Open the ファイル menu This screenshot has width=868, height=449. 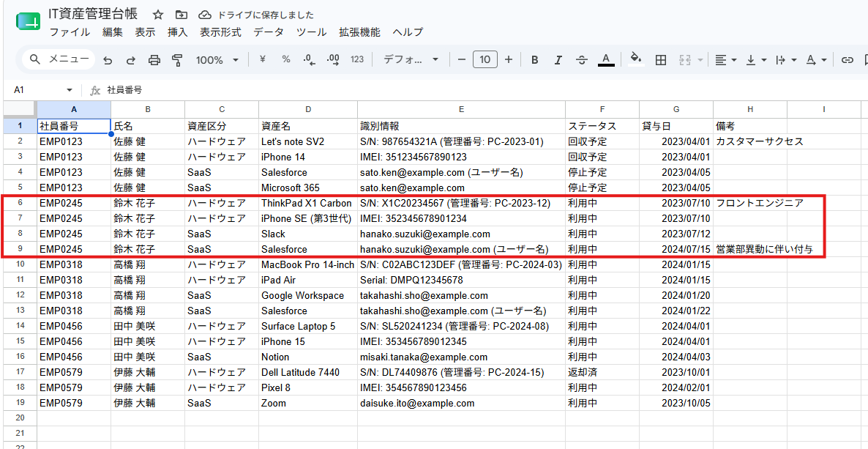tap(70, 32)
